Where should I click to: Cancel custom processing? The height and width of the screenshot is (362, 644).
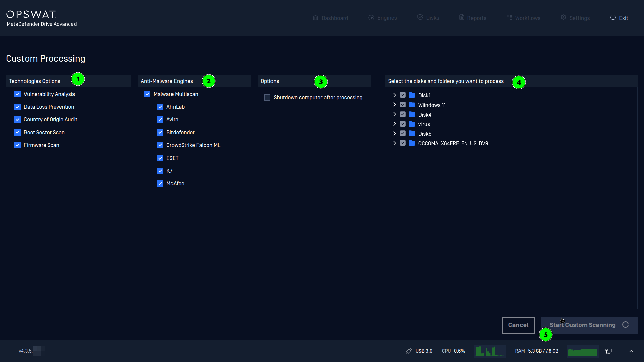tap(518, 325)
